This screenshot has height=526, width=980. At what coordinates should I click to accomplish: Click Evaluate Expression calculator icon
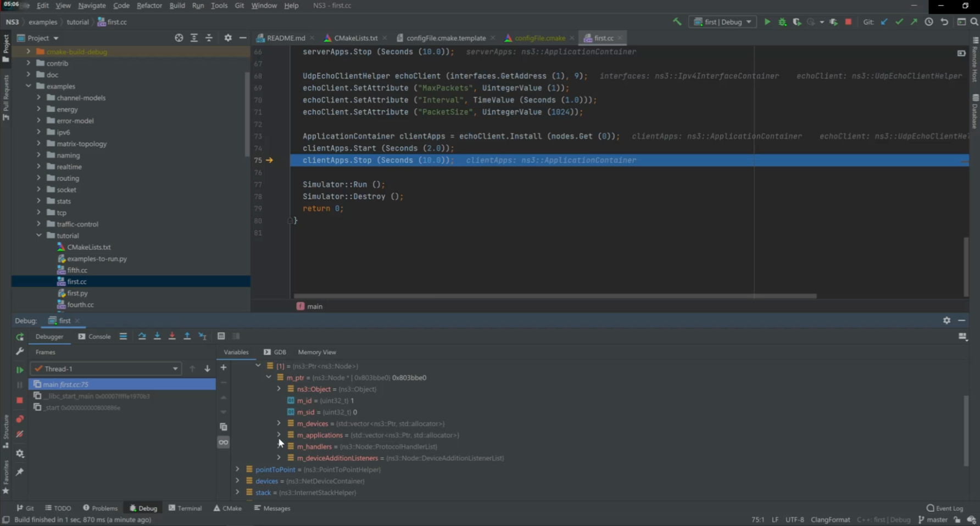point(221,336)
